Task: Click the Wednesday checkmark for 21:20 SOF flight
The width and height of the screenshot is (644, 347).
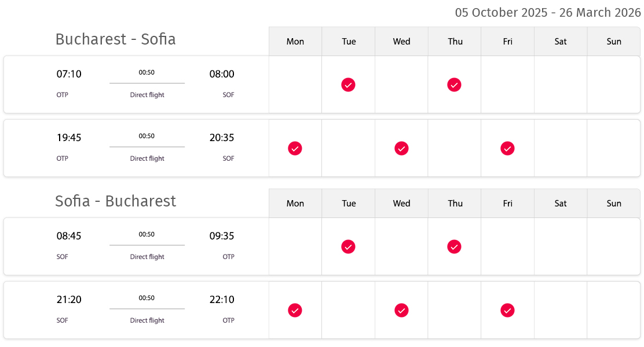Action: (x=401, y=311)
